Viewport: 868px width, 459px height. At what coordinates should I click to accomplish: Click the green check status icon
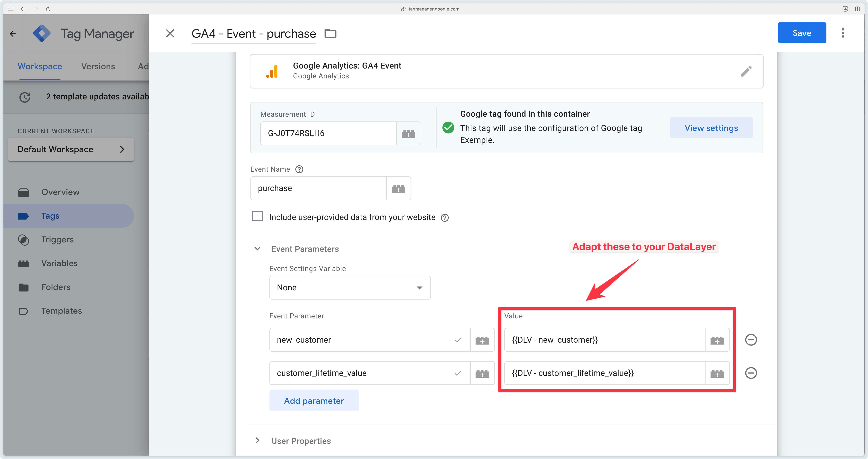point(448,128)
